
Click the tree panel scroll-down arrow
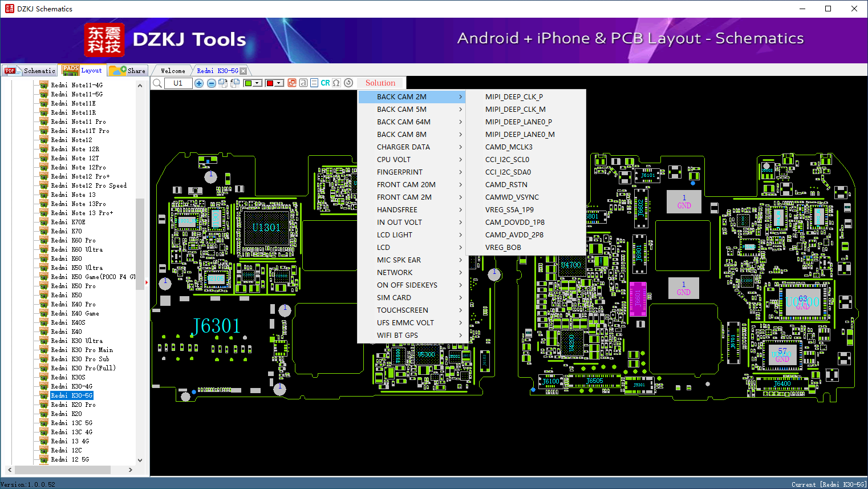[140, 460]
